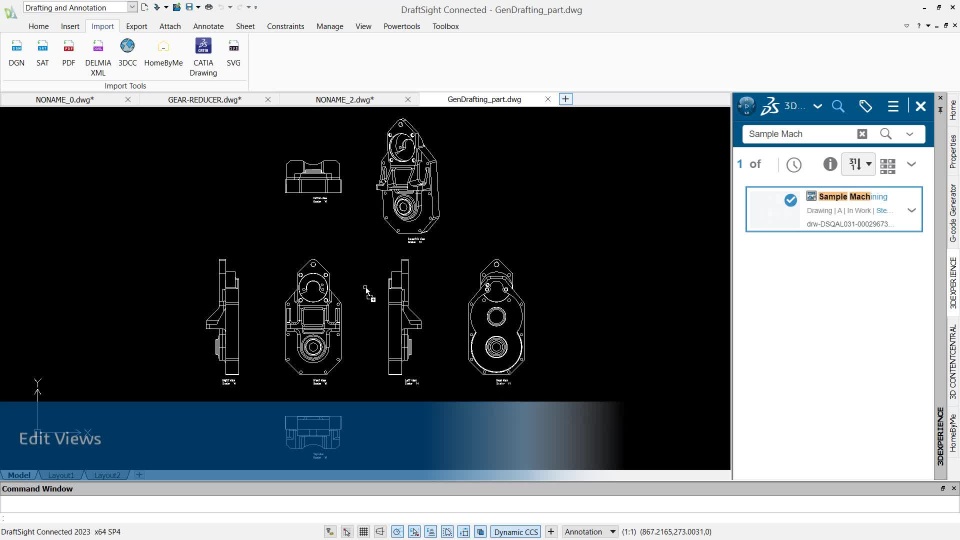Click the Sample Mach search field
Viewport: 960px width, 540px height.
799,133
